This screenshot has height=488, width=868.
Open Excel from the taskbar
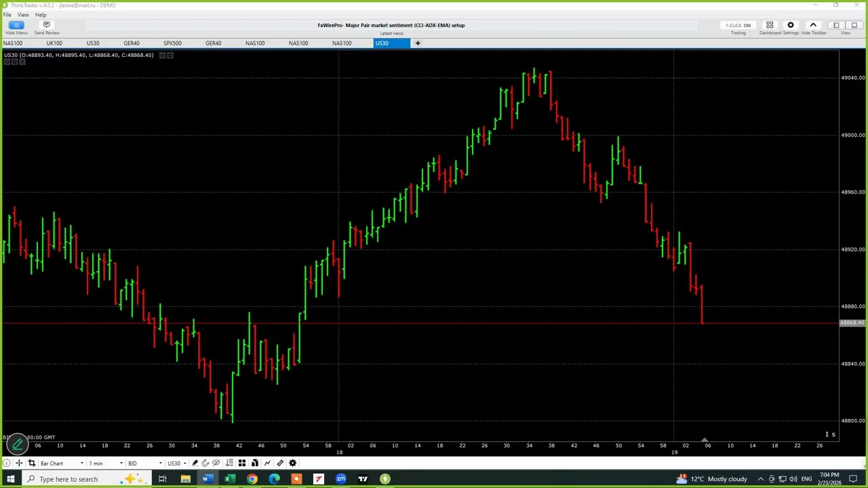point(229,479)
